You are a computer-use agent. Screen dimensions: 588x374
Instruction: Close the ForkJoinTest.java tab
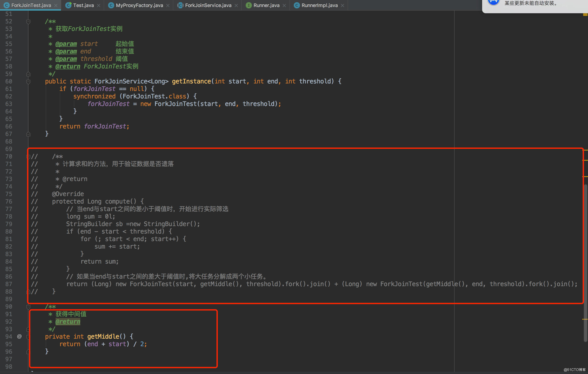[56, 5]
